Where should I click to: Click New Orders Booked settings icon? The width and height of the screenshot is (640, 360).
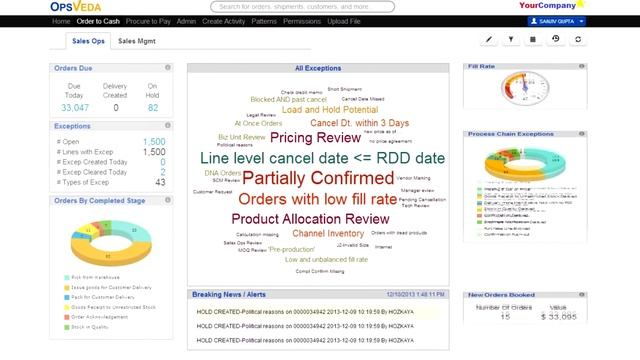point(582,295)
